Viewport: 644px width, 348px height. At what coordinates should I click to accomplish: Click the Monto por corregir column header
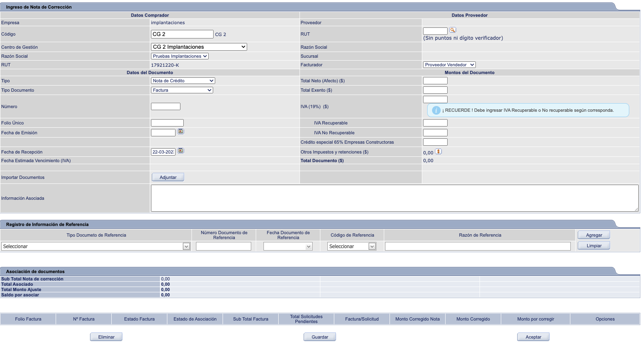[x=536, y=319]
